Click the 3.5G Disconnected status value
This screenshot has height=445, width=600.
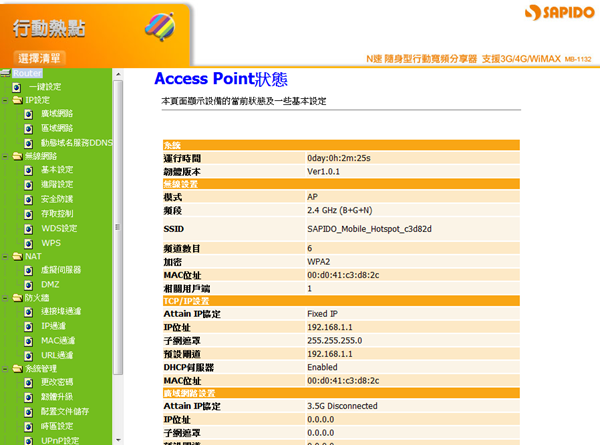coord(342,406)
